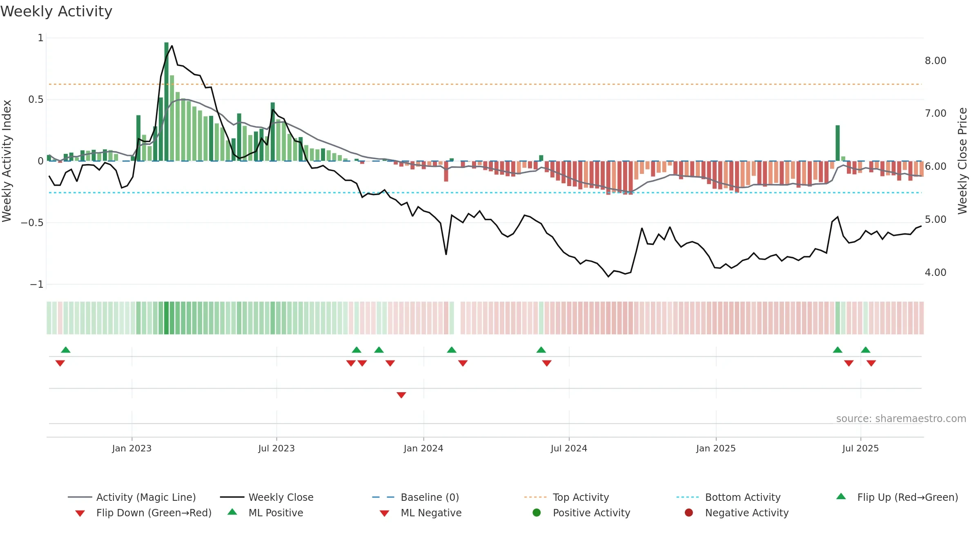Click the 5.00 price axis tick

935,219
